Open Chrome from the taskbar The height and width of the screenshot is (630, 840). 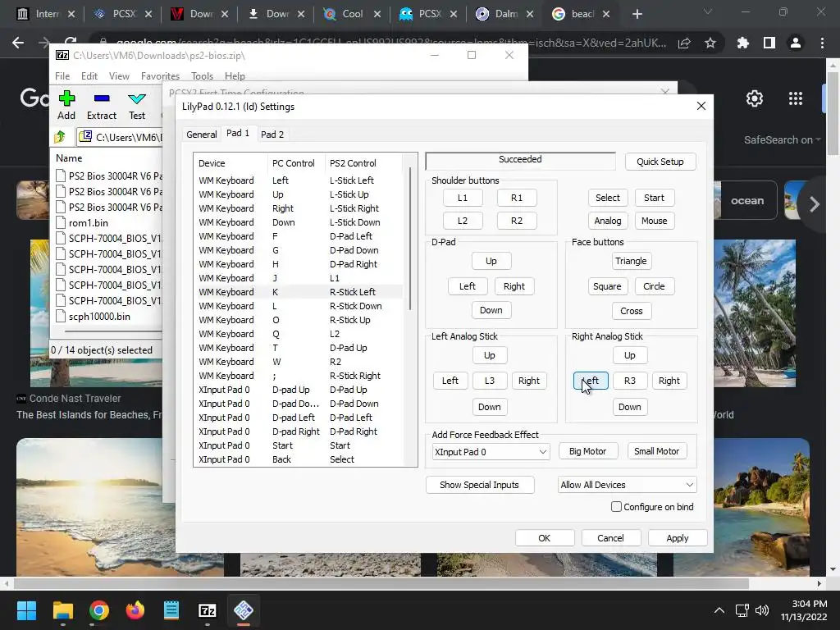coord(99,610)
